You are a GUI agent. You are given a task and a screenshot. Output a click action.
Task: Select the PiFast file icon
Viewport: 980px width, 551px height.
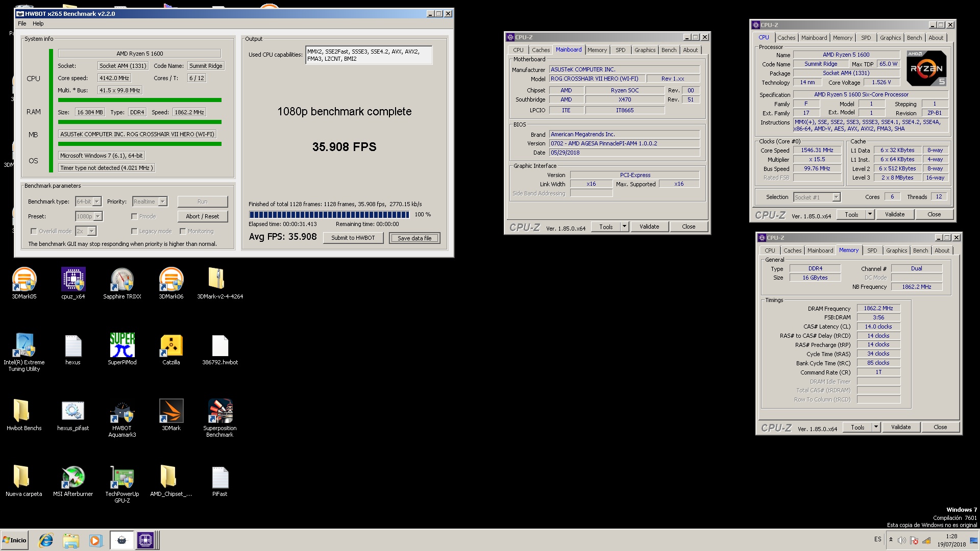[220, 481]
